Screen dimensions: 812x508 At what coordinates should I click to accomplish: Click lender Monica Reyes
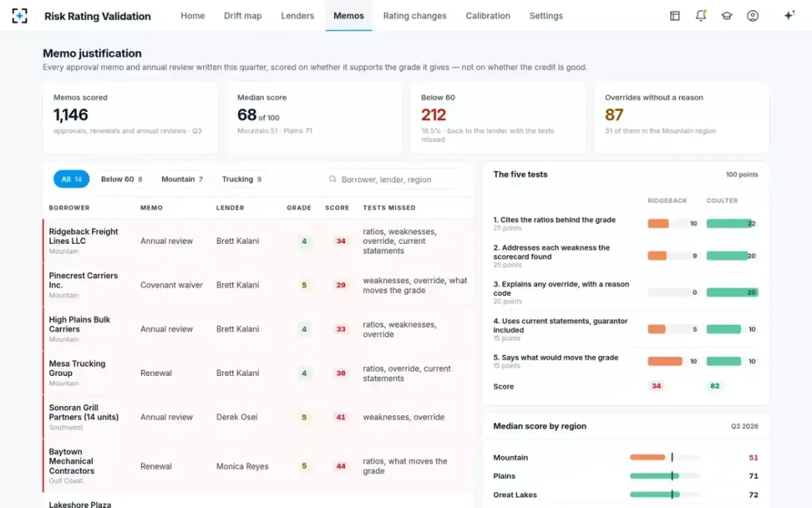[242, 466]
